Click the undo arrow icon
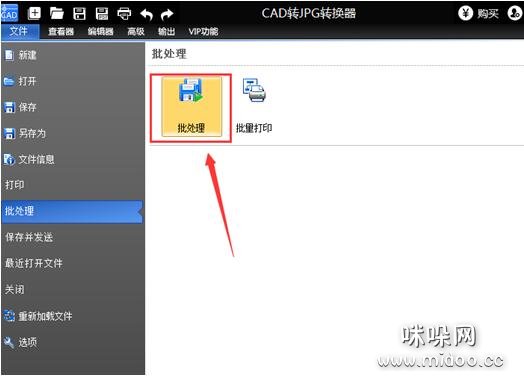The image size is (524, 376). pos(146,14)
